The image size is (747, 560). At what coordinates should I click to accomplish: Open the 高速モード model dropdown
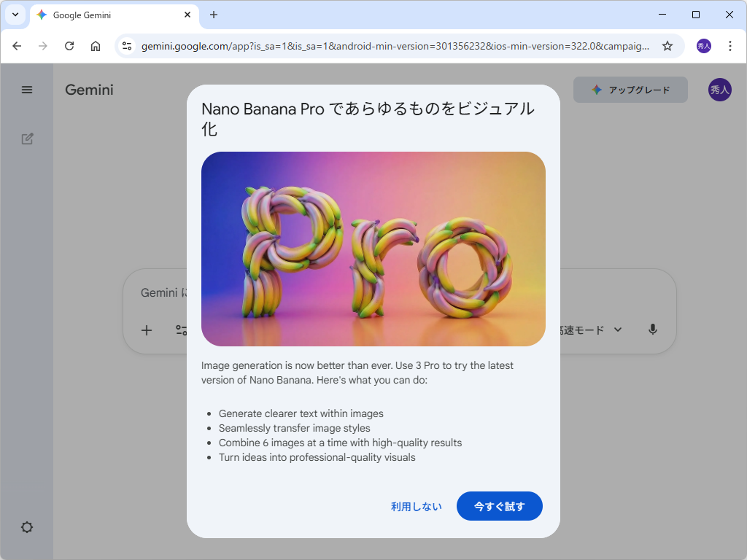(598, 330)
